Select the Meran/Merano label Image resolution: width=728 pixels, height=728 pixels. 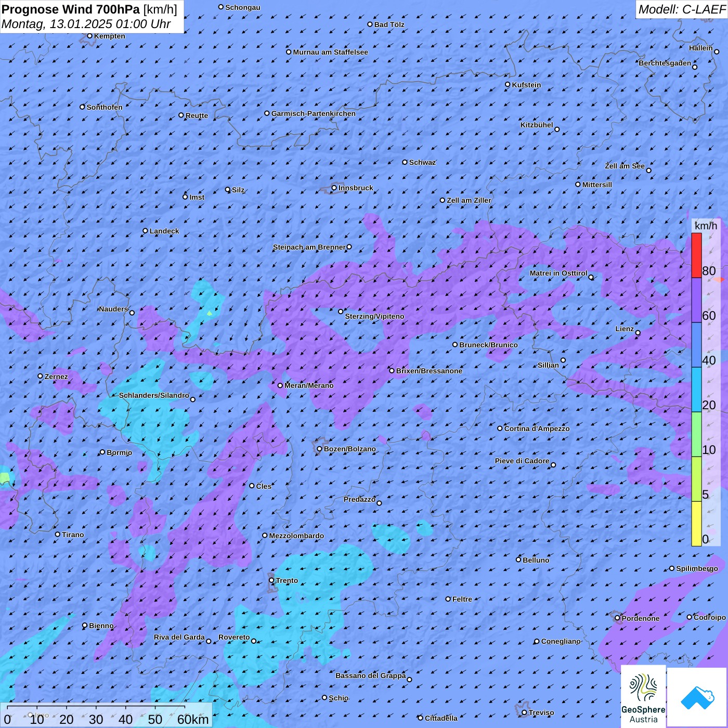click(x=309, y=385)
